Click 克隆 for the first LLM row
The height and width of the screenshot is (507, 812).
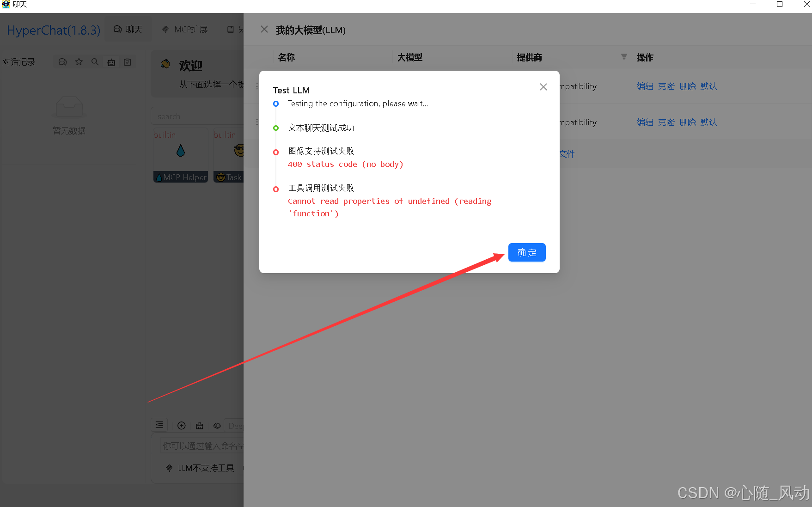666,86
